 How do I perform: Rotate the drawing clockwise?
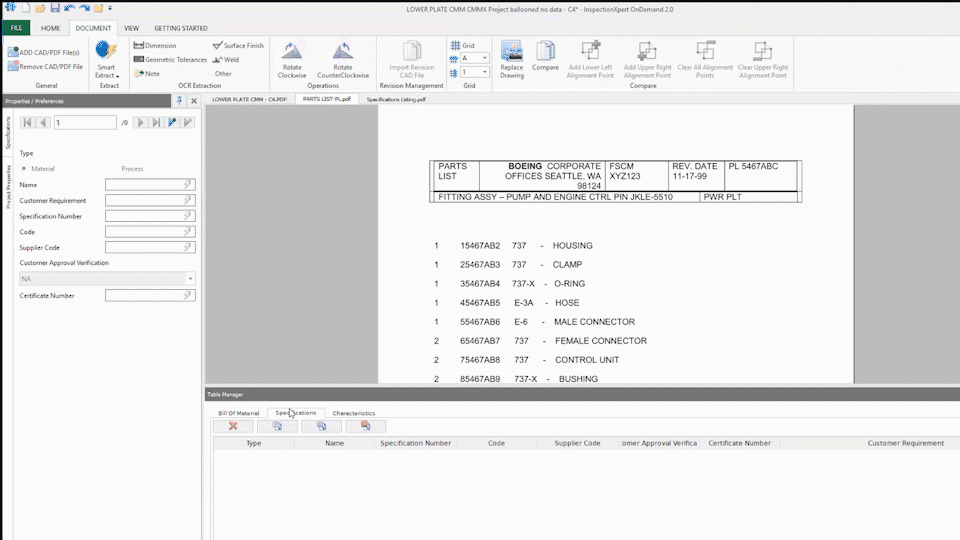click(x=292, y=52)
